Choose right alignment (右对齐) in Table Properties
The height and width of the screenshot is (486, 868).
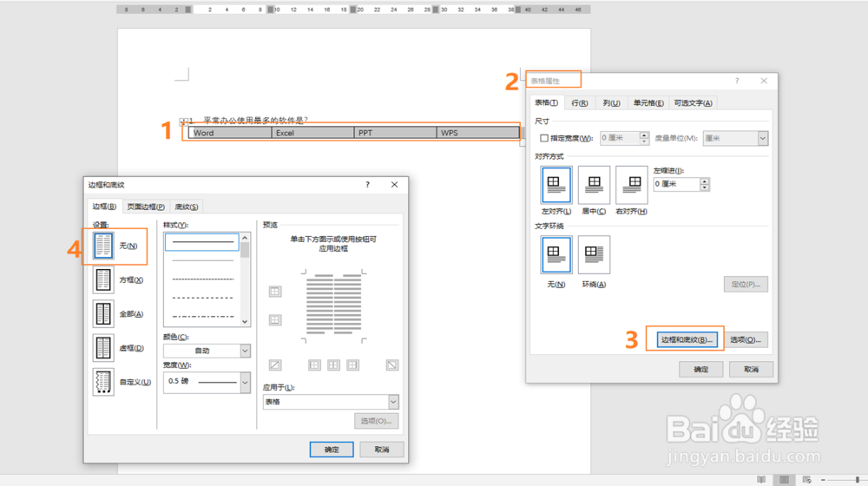tap(632, 185)
